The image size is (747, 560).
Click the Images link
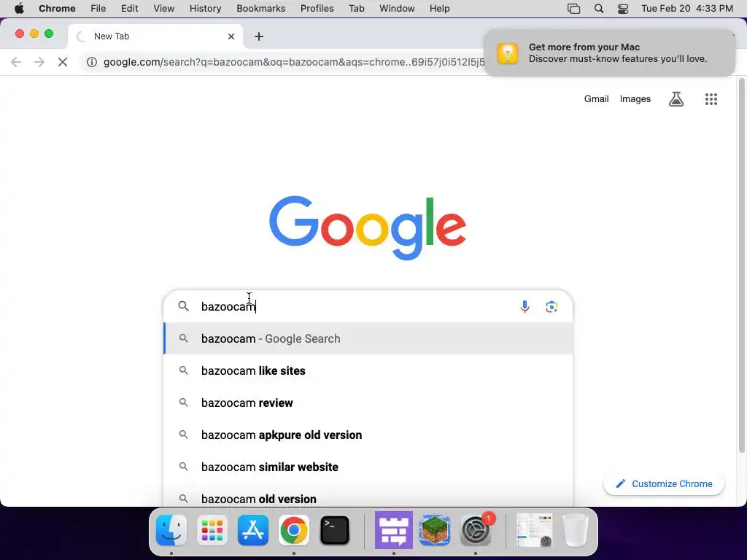tap(635, 99)
